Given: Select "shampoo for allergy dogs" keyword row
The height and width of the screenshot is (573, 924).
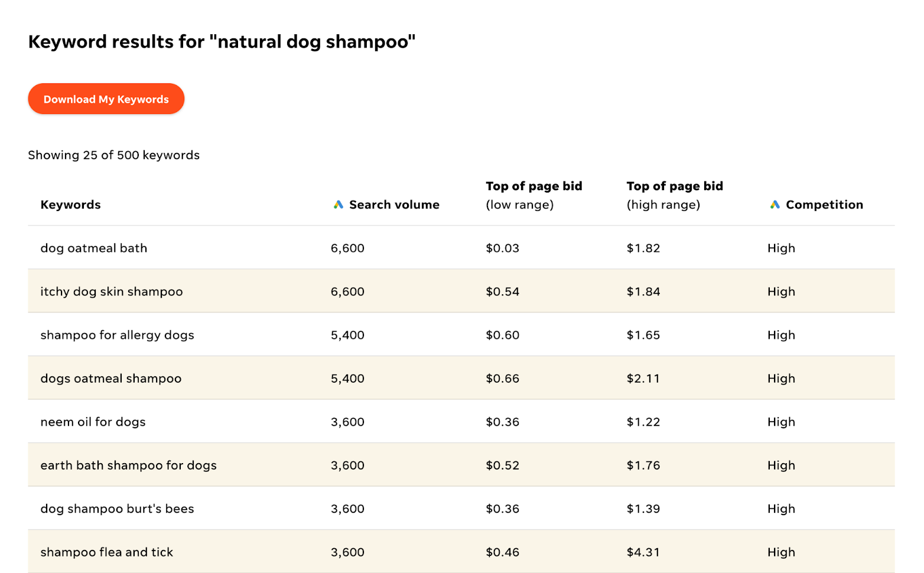Looking at the screenshot, I should [117, 335].
